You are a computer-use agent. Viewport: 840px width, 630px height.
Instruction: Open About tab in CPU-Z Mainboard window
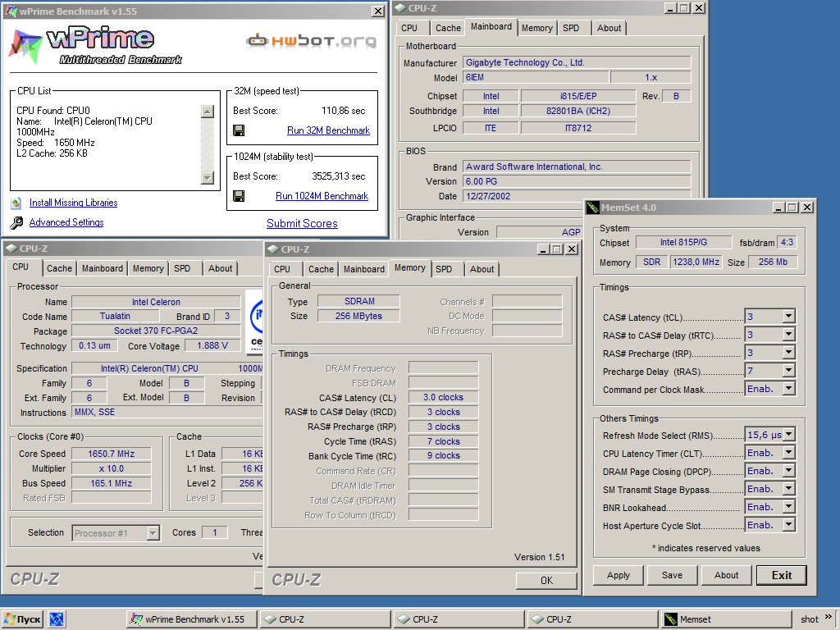pyautogui.click(x=609, y=28)
